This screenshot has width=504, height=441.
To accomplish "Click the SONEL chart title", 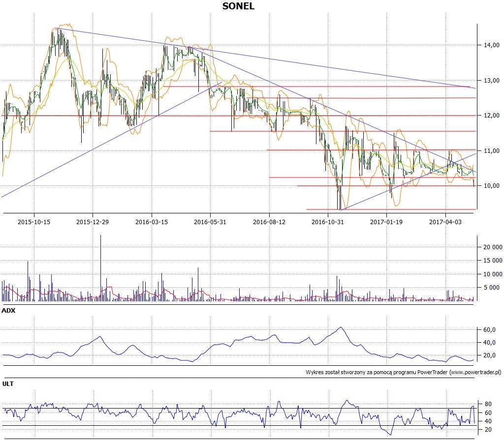I will coord(238,6).
